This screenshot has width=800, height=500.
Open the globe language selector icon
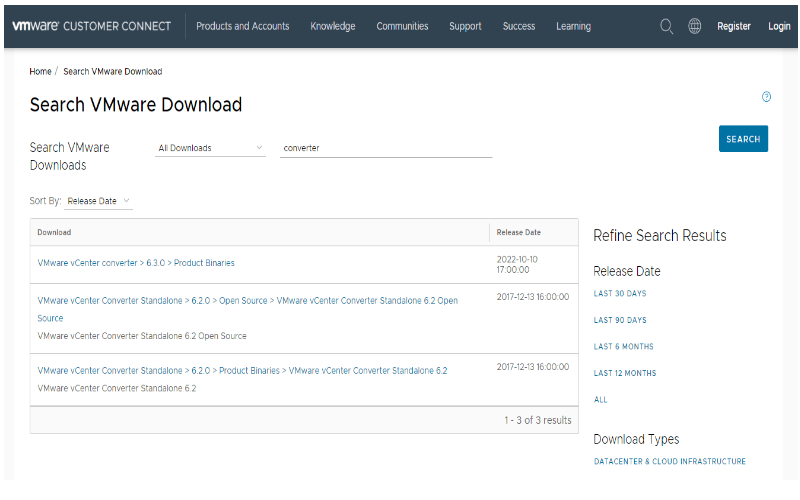pos(694,26)
